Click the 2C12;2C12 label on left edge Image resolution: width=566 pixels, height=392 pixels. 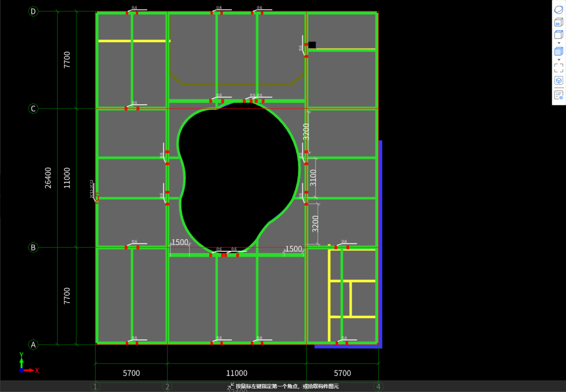coord(92,189)
